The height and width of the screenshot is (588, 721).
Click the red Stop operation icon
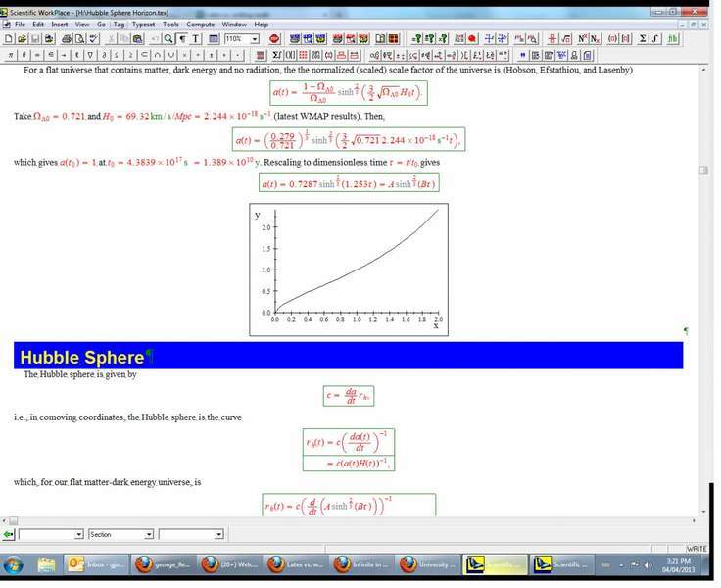(x=274, y=39)
